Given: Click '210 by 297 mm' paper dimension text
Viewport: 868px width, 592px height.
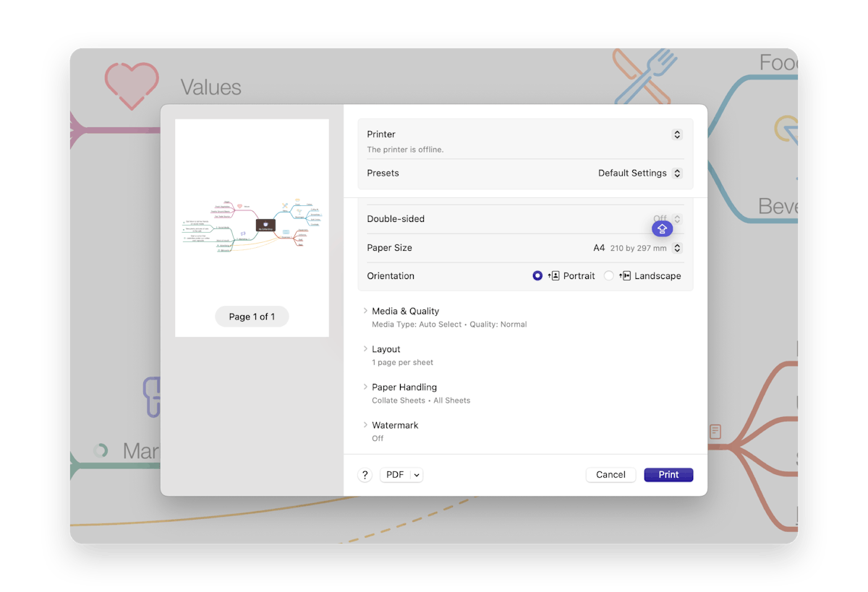Looking at the screenshot, I should [x=638, y=248].
